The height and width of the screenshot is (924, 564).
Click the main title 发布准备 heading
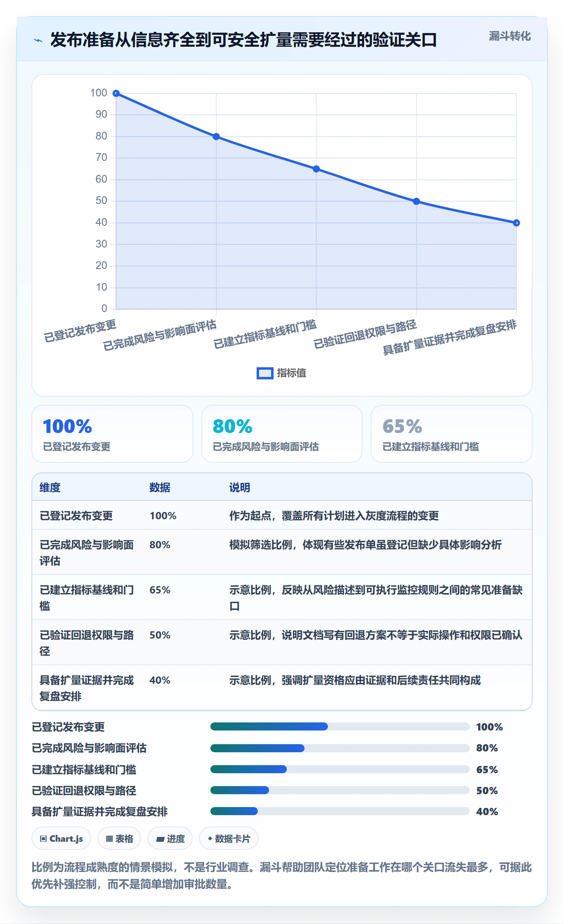[x=244, y=40]
